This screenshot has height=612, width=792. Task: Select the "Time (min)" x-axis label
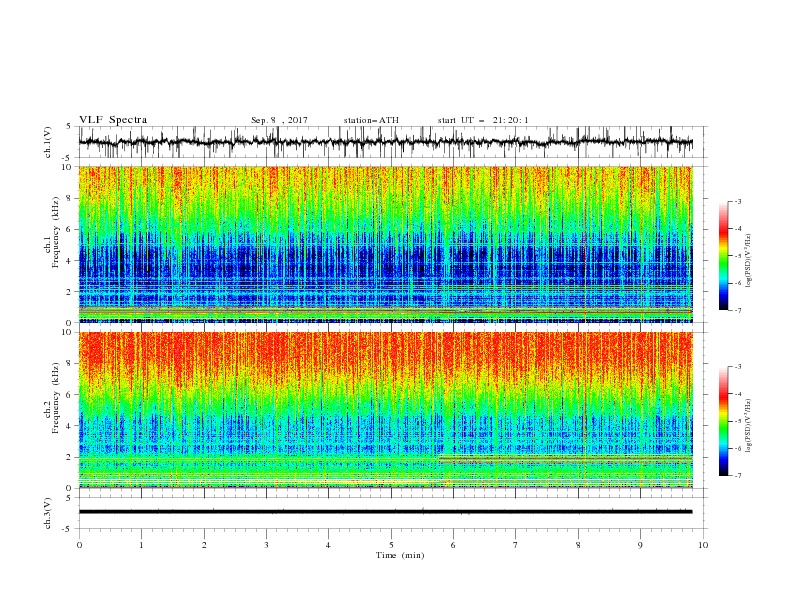(x=400, y=555)
